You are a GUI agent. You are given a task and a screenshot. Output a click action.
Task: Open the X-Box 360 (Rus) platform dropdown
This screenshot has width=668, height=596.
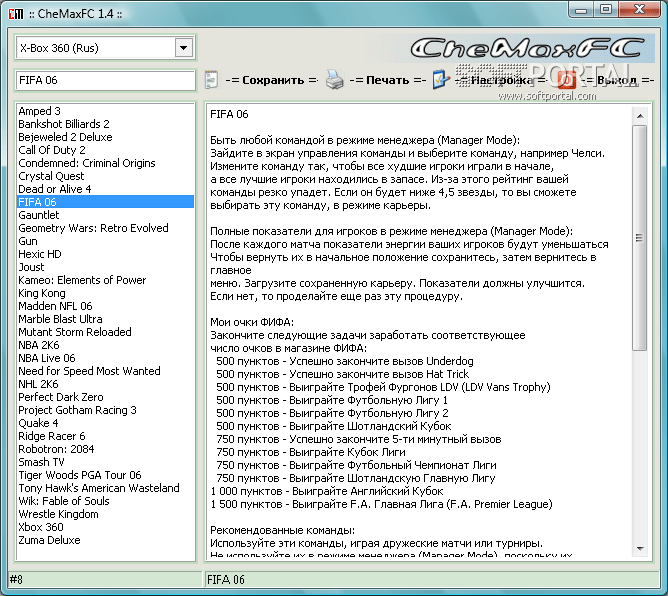click(184, 48)
